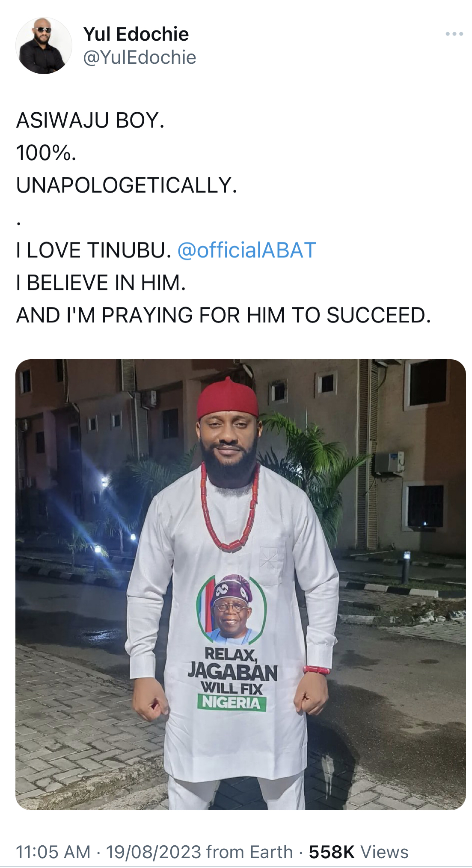Screen dimensions: 472x868
Task: Open the three-dot more options menu
Action: tap(454, 34)
